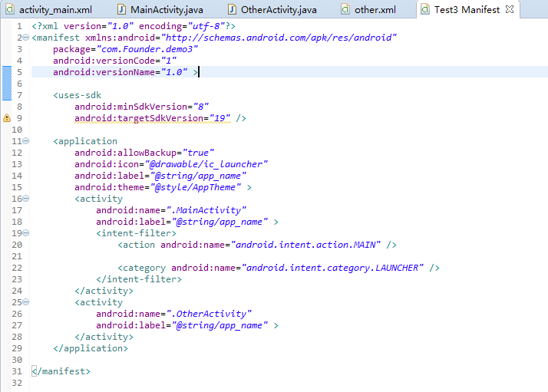Collapse the manifest element on line 2
This screenshot has width=548, height=392.
click(x=26, y=38)
